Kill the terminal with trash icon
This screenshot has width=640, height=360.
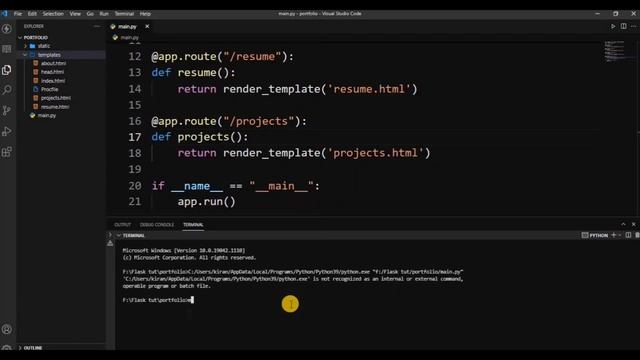(637, 235)
